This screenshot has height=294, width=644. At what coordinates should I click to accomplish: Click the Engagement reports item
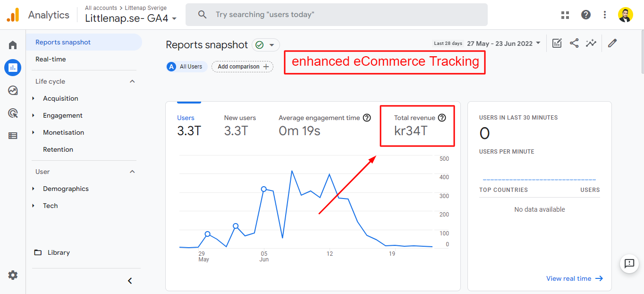coord(63,115)
